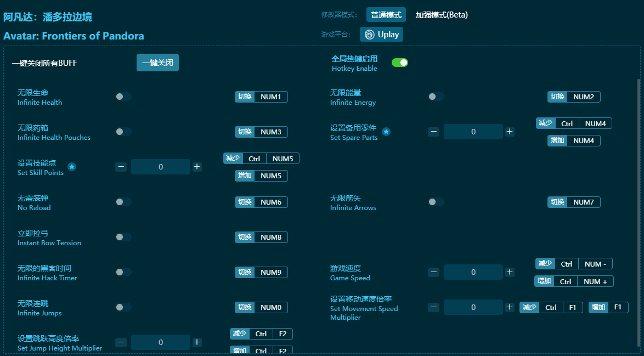Toggle Infinite Energy switch
The image size is (644, 356).
pyautogui.click(x=436, y=97)
